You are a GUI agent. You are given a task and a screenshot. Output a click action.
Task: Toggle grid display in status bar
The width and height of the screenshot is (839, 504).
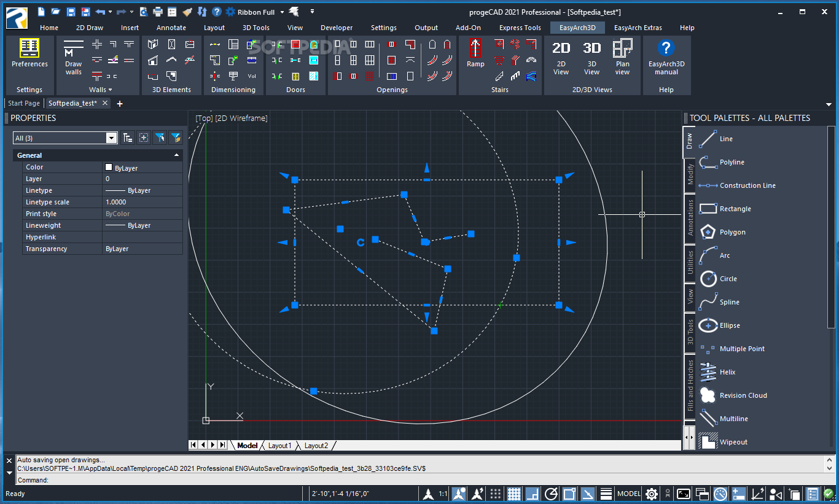(514, 494)
